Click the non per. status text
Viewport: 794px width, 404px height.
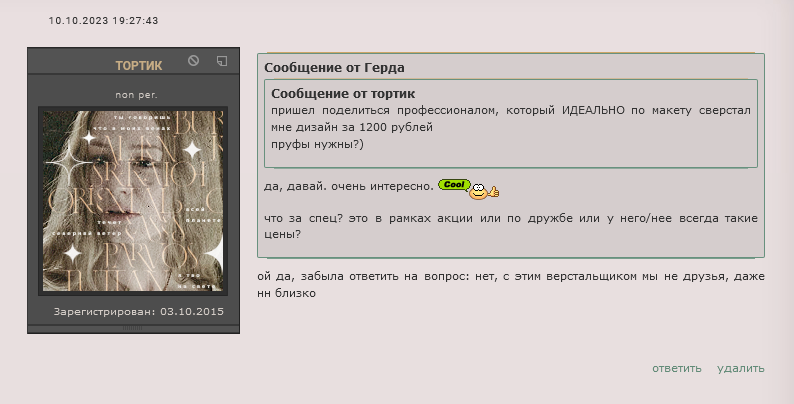tap(136, 95)
